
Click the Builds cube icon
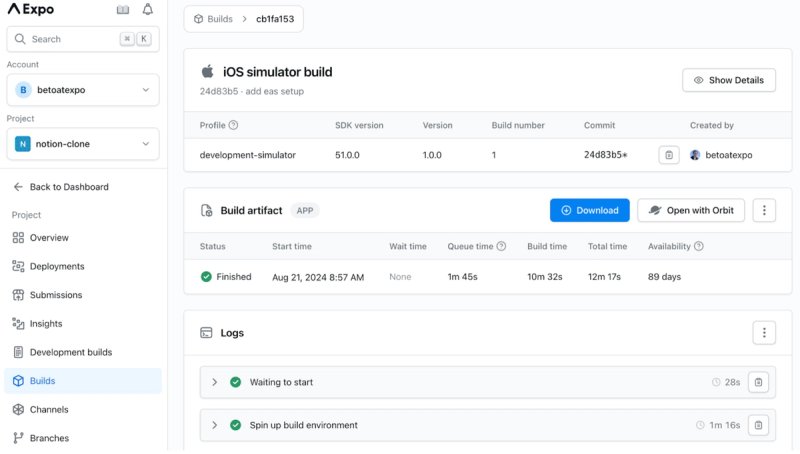point(18,381)
